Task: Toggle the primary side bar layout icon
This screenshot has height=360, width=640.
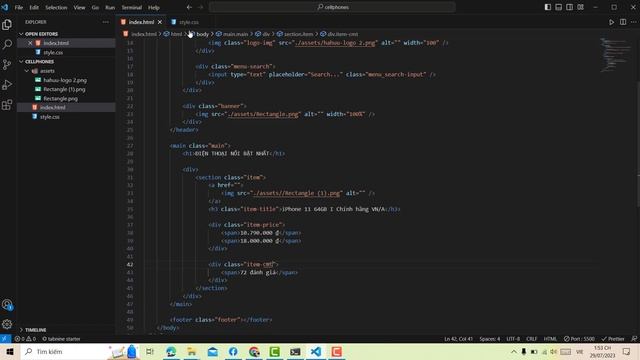Action: 548,7
